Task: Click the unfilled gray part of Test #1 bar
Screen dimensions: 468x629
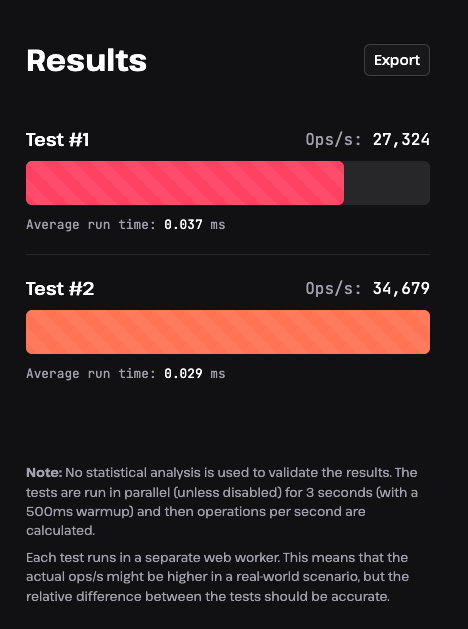Action: (x=387, y=183)
